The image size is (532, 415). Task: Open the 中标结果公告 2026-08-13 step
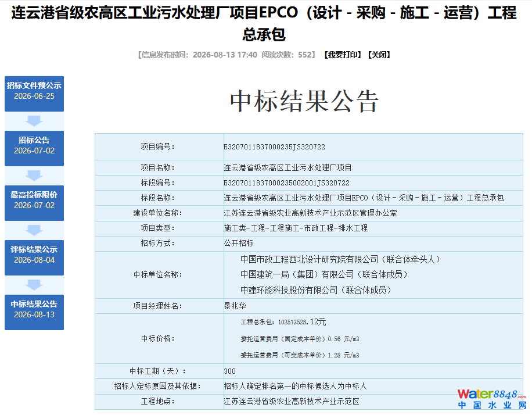(34, 313)
